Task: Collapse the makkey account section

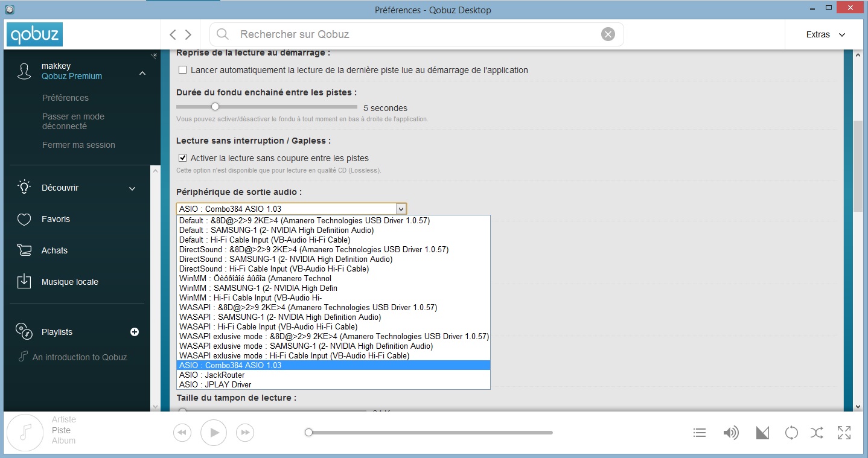Action: [142, 74]
